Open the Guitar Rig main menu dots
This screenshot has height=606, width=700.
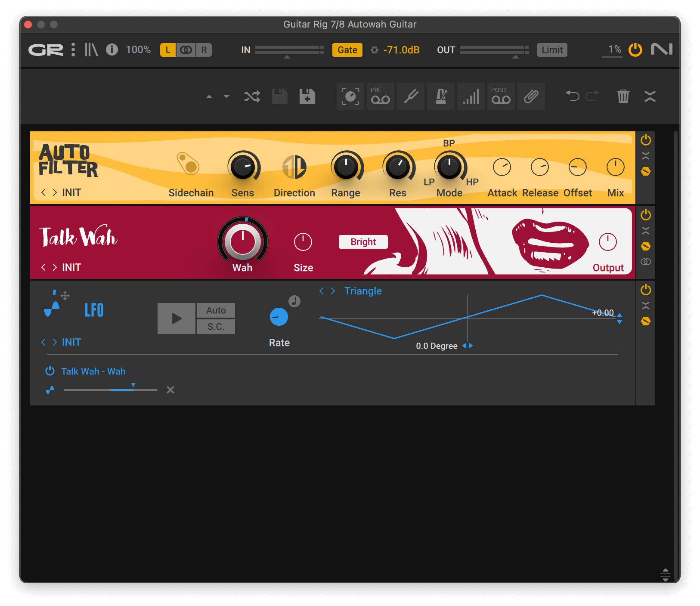tap(73, 50)
